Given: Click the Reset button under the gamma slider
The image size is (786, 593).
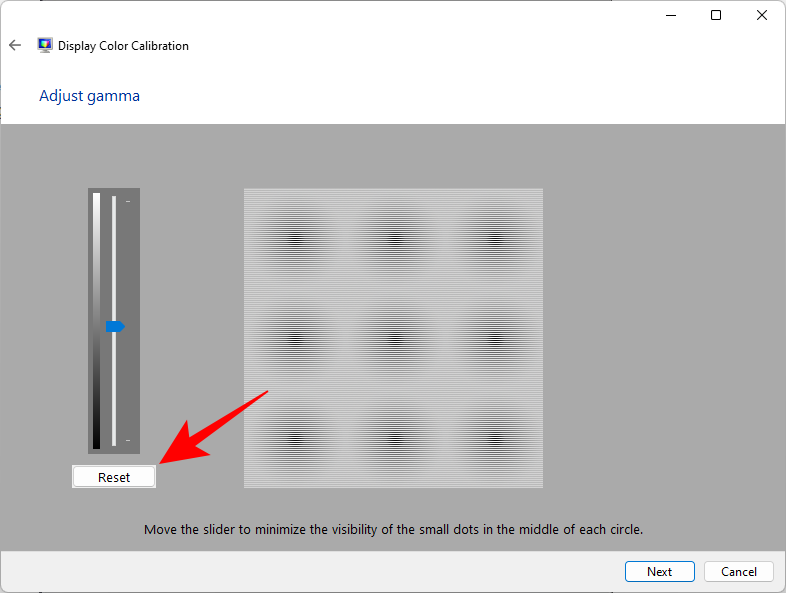Looking at the screenshot, I should coord(114,477).
